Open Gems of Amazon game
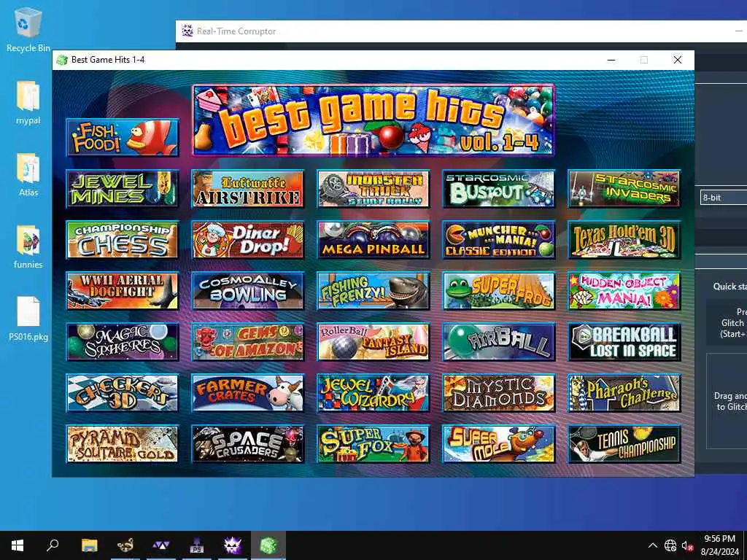This screenshot has width=747, height=560. point(248,342)
